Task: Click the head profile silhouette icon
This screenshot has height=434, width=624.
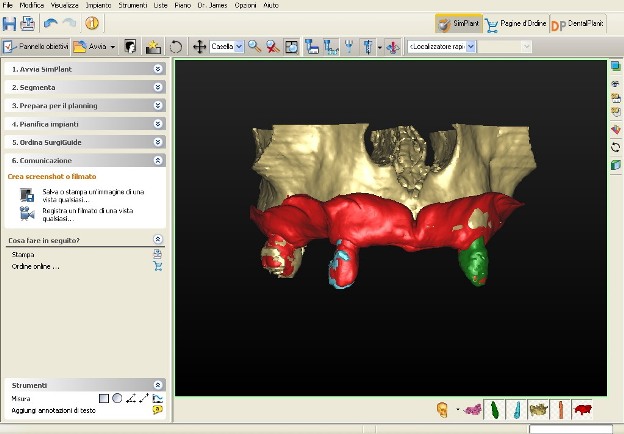Action: coord(130,47)
